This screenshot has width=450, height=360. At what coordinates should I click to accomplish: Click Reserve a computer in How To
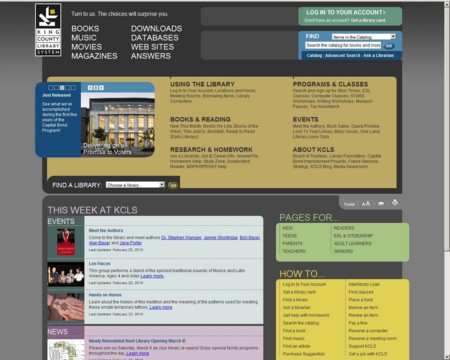pos(368,330)
